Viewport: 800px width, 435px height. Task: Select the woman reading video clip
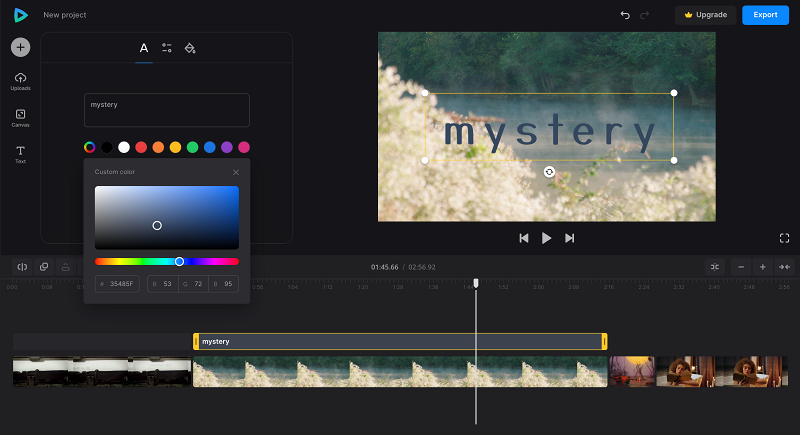[722, 372]
